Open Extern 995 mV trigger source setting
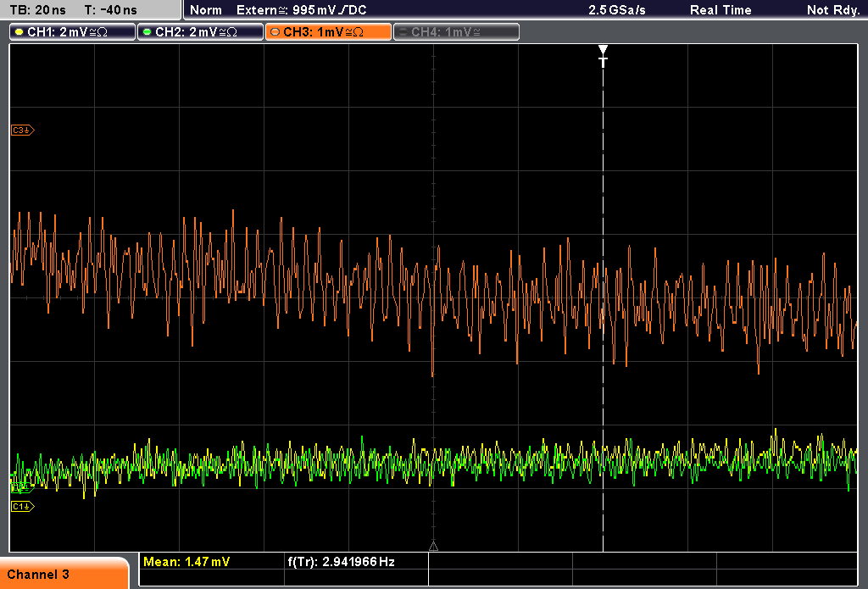 (302, 10)
